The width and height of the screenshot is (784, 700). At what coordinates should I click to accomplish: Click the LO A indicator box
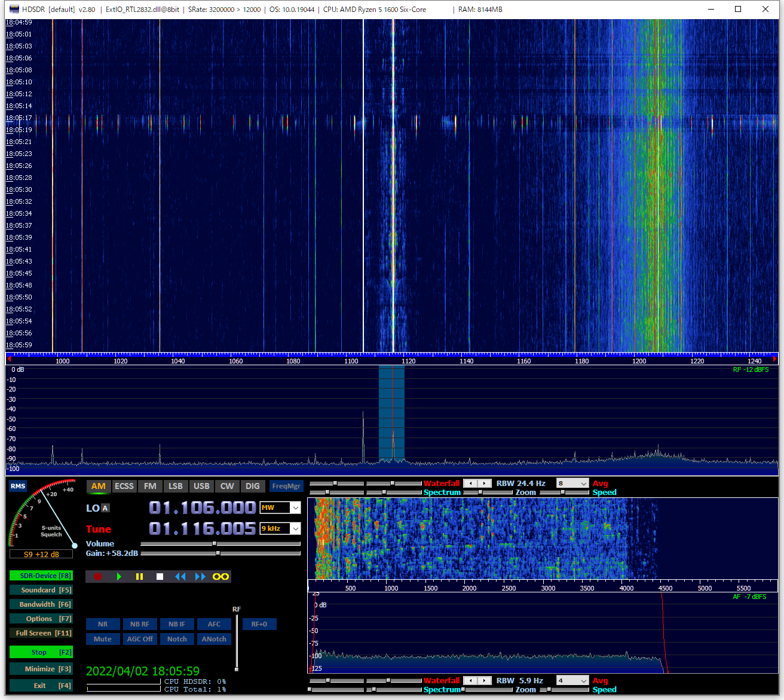(105, 508)
